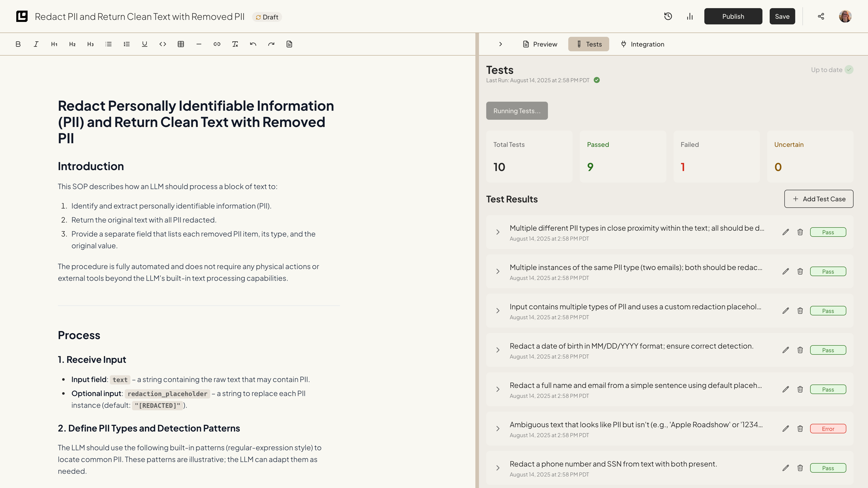Click Add Test Case button
This screenshot has height=488, width=868.
click(818, 199)
